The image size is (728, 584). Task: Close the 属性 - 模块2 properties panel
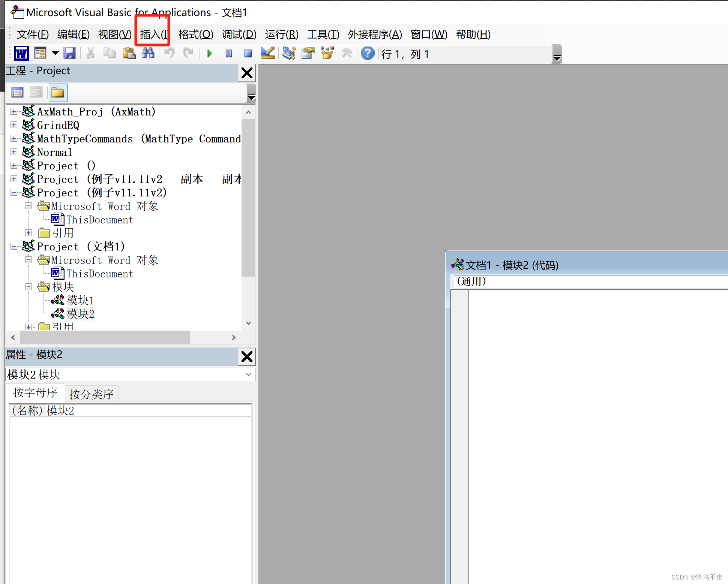(x=247, y=356)
